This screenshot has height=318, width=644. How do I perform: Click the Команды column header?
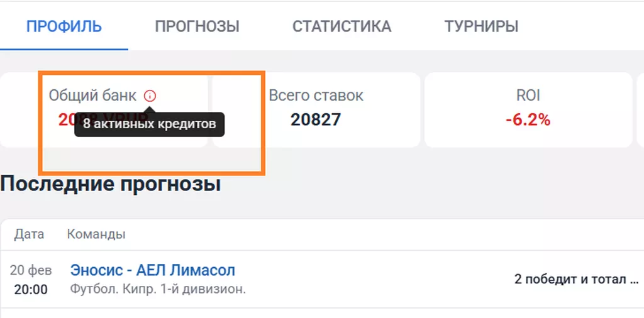tap(96, 234)
